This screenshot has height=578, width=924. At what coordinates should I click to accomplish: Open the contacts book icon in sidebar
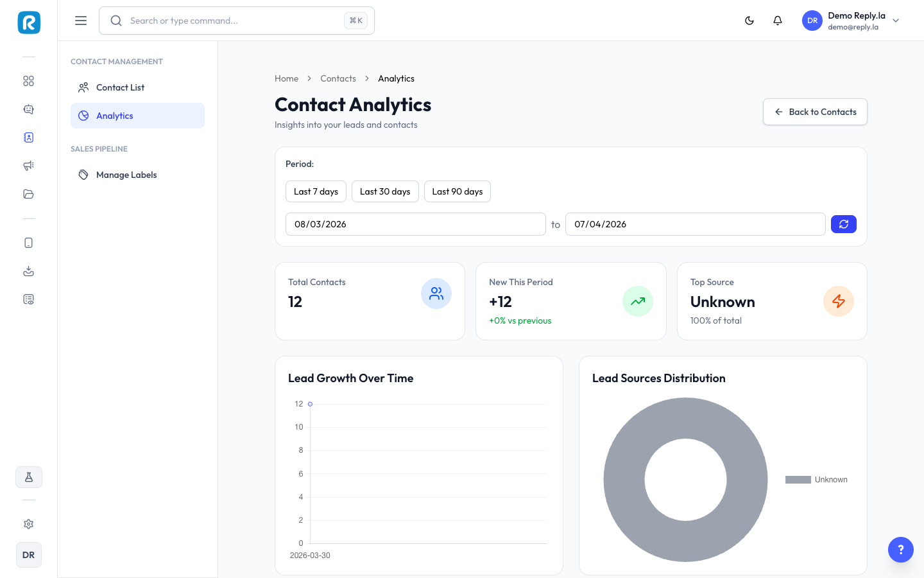tap(28, 137)
